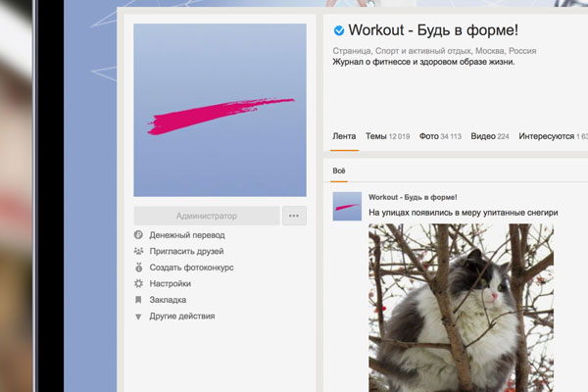The height and width of the screenshot is (392, 588).
Task: Click the small avatar beside the post
Action: pyautogui.click(x=347, y=206)
